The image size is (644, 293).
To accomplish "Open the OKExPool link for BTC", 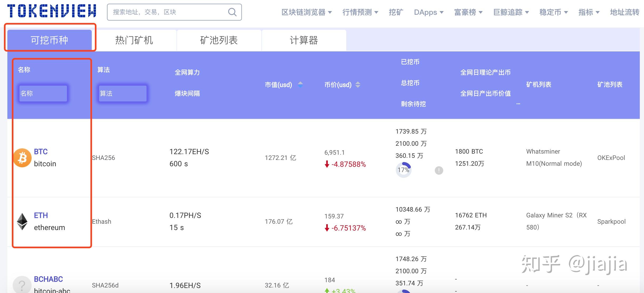I will 611,158.
